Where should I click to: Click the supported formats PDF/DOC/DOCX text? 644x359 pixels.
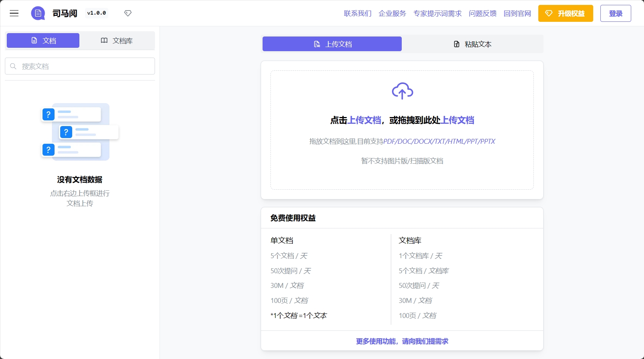click(439, 141)
